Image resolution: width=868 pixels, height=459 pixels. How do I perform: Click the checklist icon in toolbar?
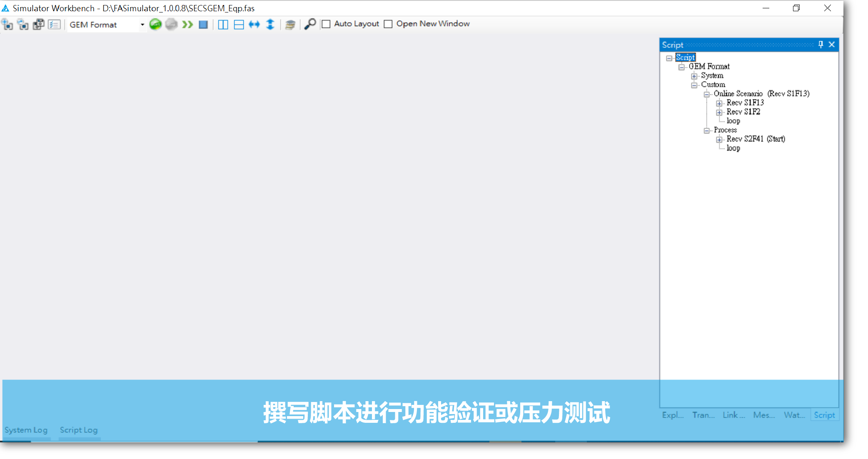(54, 25)
